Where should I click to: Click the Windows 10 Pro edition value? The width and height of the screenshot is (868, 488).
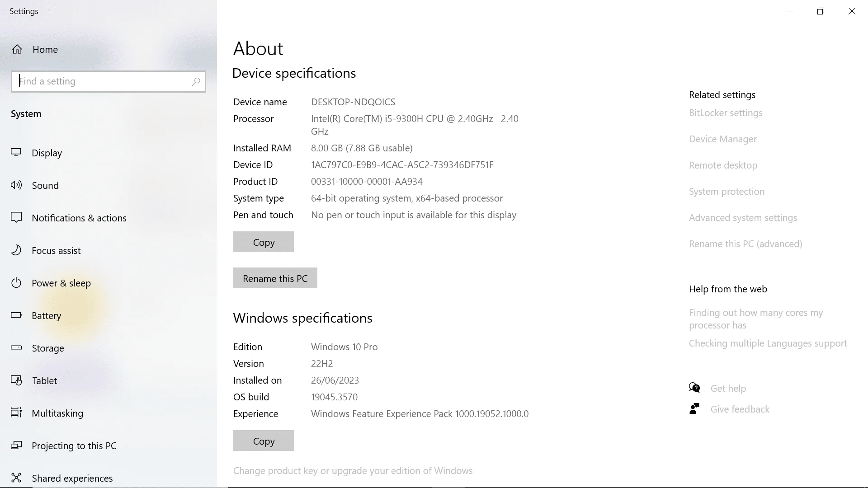click(x=344, y=347)
